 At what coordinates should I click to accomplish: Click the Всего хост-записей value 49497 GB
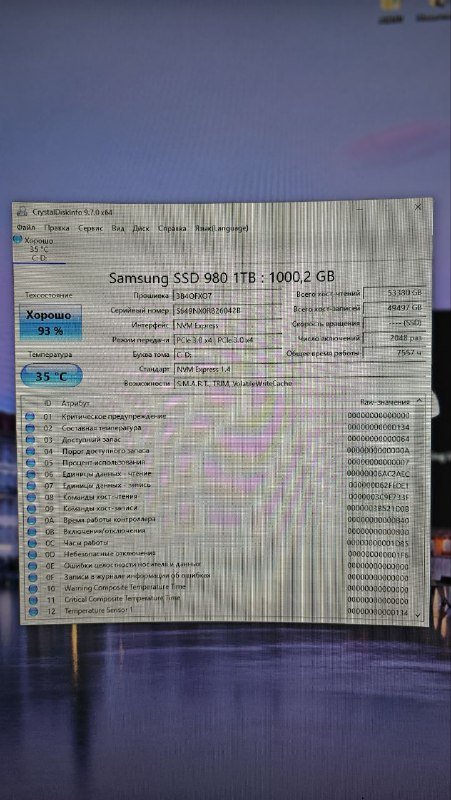click(x=395, y=308)
